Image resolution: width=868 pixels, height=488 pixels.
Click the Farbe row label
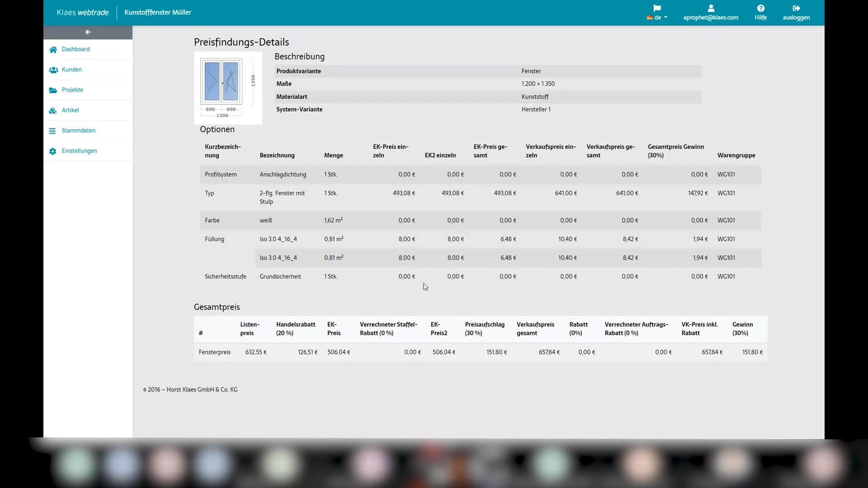pos(212,221)
